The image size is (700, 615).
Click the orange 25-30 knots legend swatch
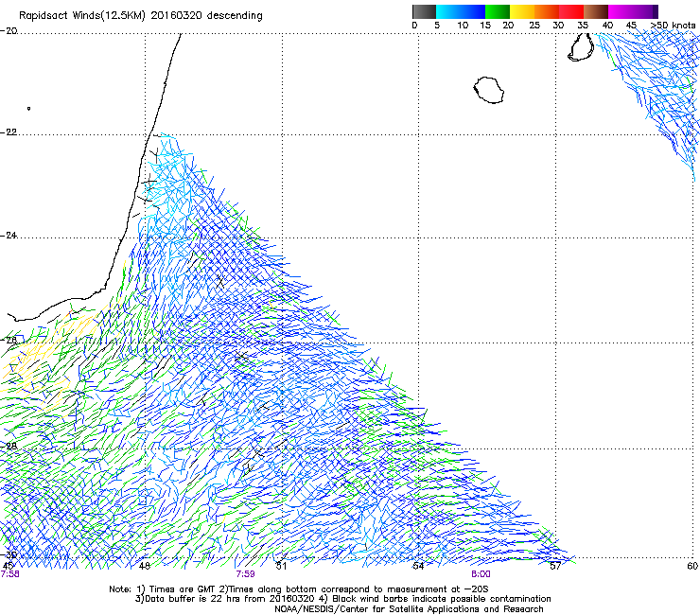point(547,11)
